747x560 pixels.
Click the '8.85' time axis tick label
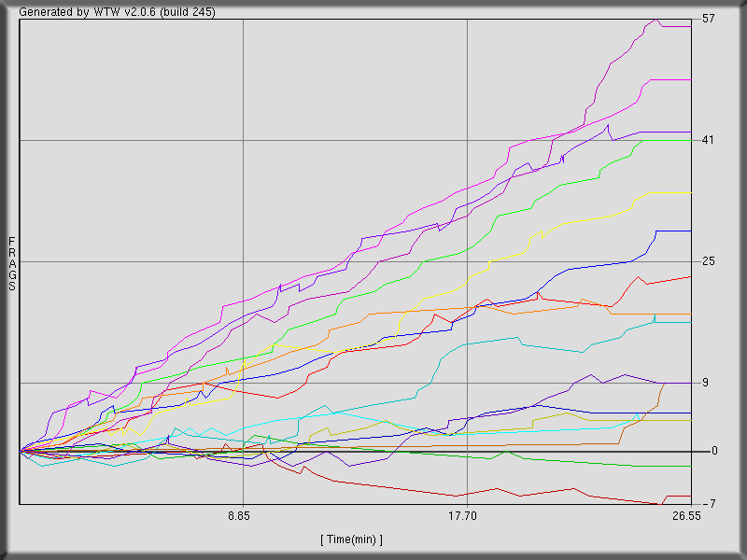coord(241,514)
